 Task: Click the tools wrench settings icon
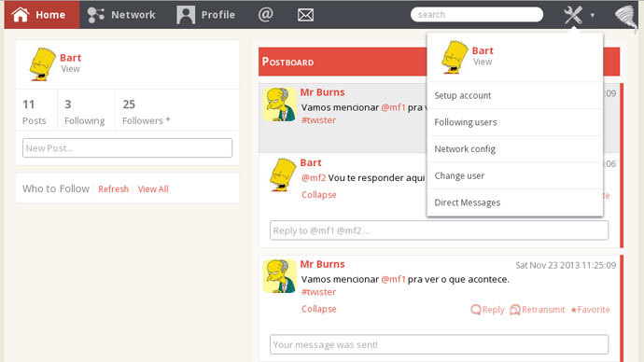573,15
